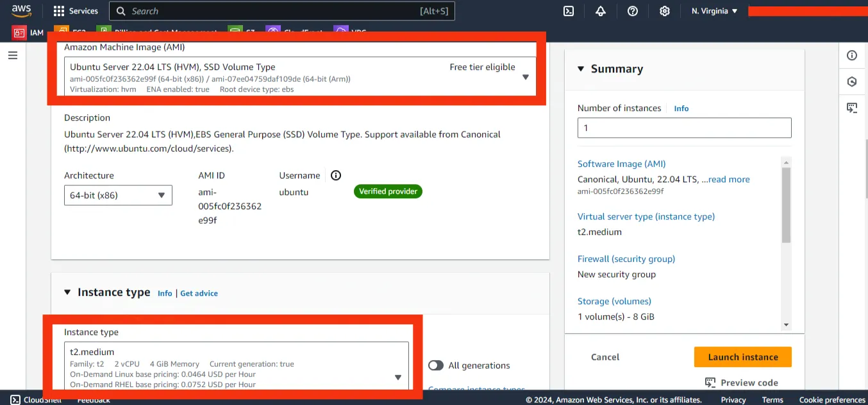This screenshot has width=868, height=405.
Task: Open the Help question mark icon
Action: pyautogui.click(x=633, y=11)
